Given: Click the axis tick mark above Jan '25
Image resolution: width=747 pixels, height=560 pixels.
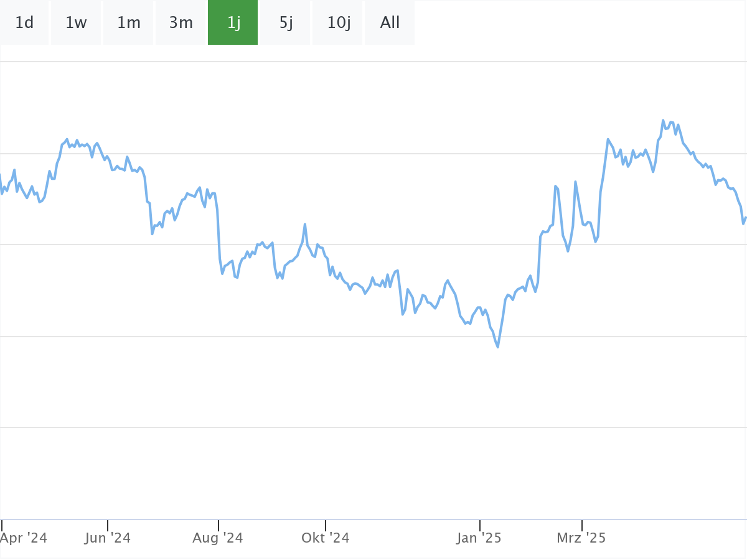Looking at the screenshot, I should (x=480, y=526).
